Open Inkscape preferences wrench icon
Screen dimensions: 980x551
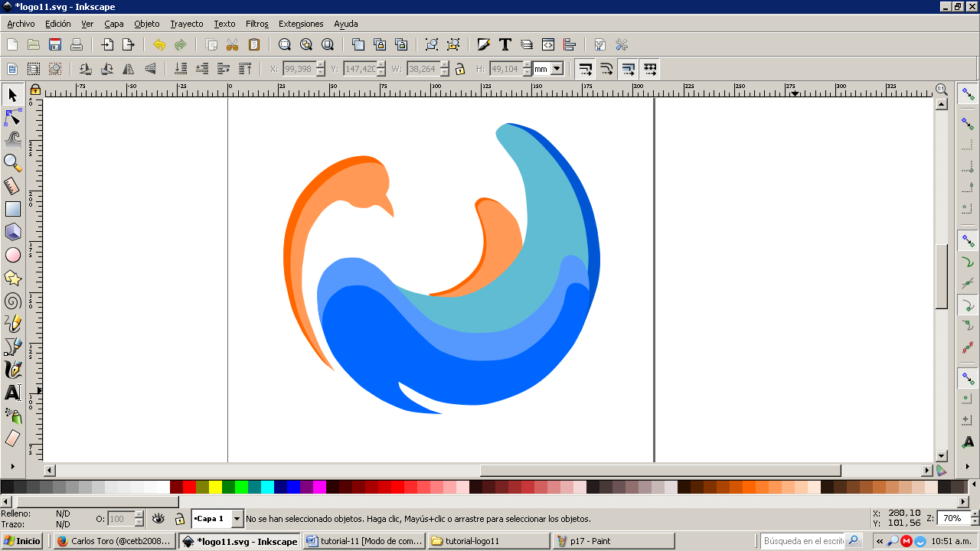(x=622, y=44)
